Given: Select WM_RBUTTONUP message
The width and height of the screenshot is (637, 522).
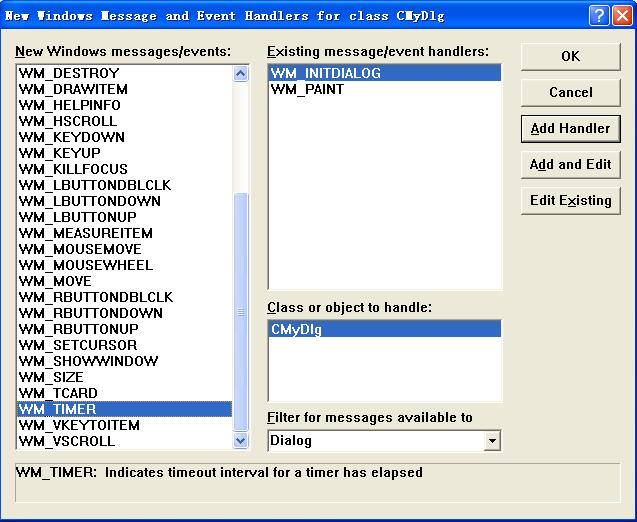Looking at the screenshot, I should tap(125, 329).
